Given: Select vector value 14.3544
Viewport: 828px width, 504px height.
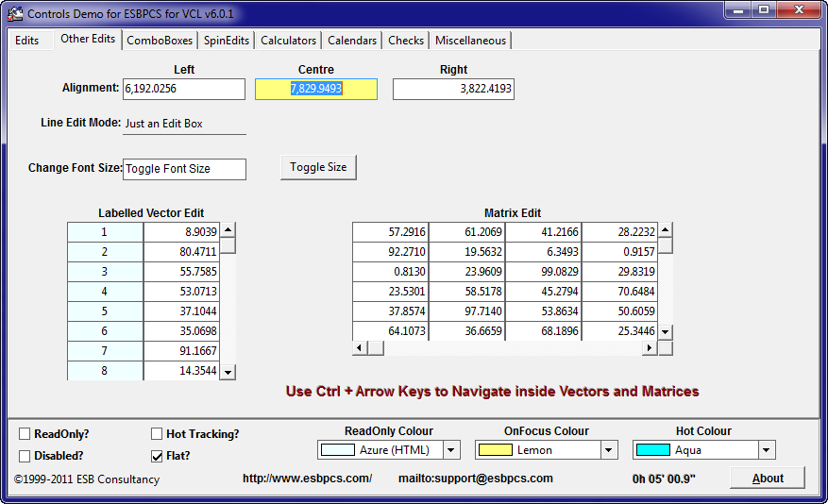Looking at the screenshot, I should 181,371.
